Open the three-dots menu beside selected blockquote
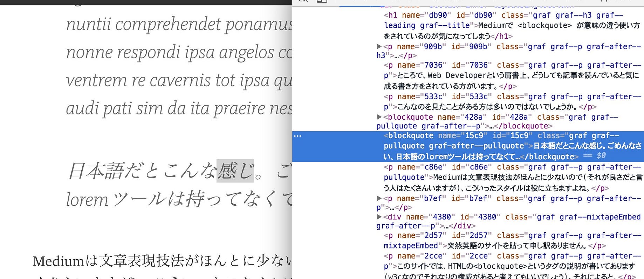Viewport: 644px width, 279px height. pos(297,136)
